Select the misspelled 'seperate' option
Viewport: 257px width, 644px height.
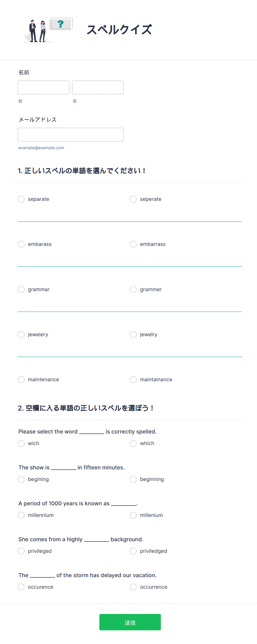coord(133,199)
